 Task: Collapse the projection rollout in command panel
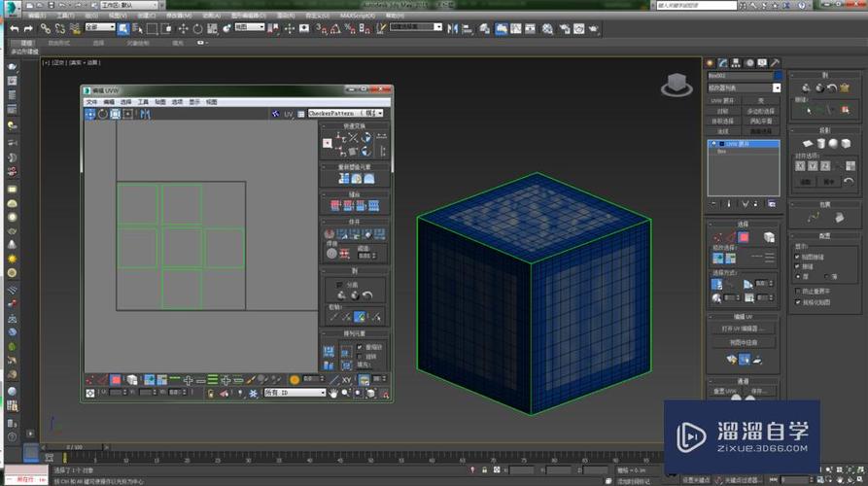(x=825, y=130)
